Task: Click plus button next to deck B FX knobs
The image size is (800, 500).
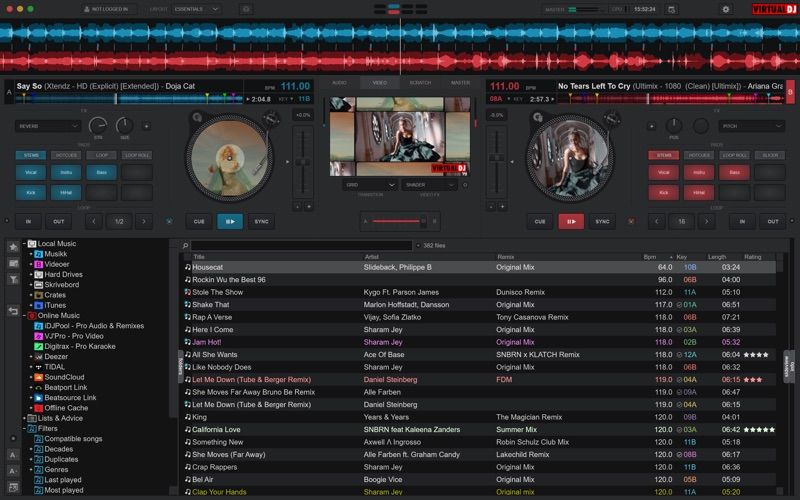Action: coord(651,126)
